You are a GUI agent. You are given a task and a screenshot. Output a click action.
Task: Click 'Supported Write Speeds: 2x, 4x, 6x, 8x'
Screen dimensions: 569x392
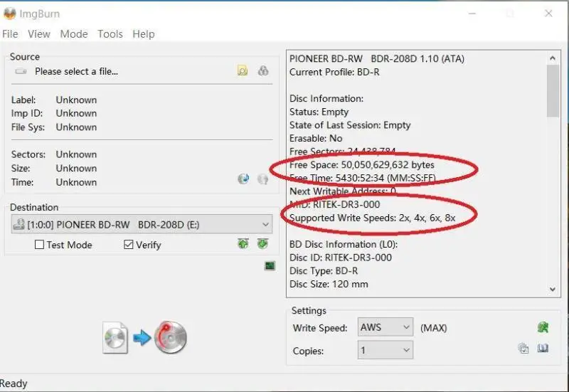[372, 218]
